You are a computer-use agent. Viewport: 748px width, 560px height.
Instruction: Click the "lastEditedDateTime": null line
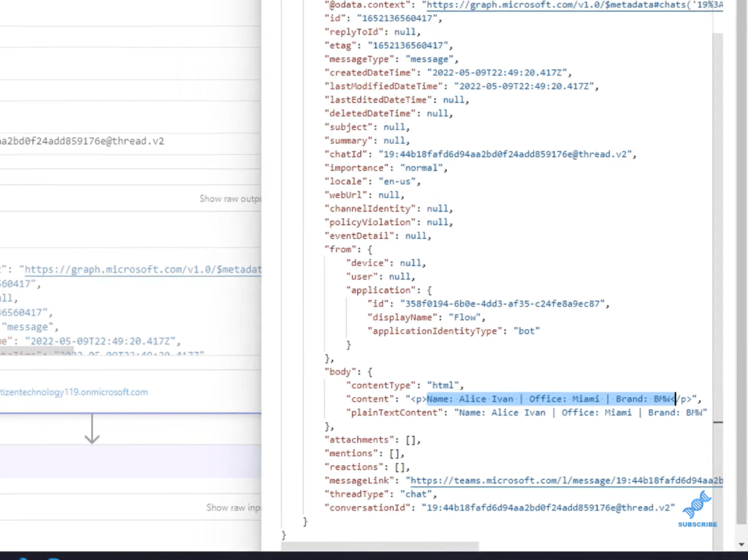pos(397,100)
